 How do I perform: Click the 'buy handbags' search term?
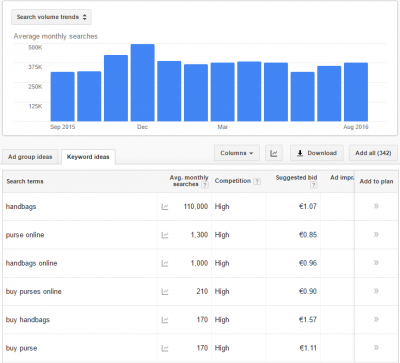click(x=28, y=320)
